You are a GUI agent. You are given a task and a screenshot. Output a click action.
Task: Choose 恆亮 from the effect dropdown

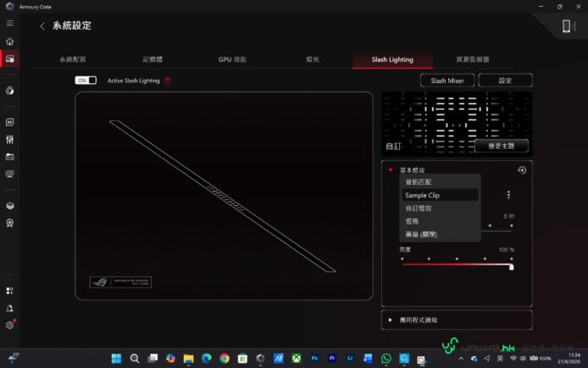tap(440, 221)
